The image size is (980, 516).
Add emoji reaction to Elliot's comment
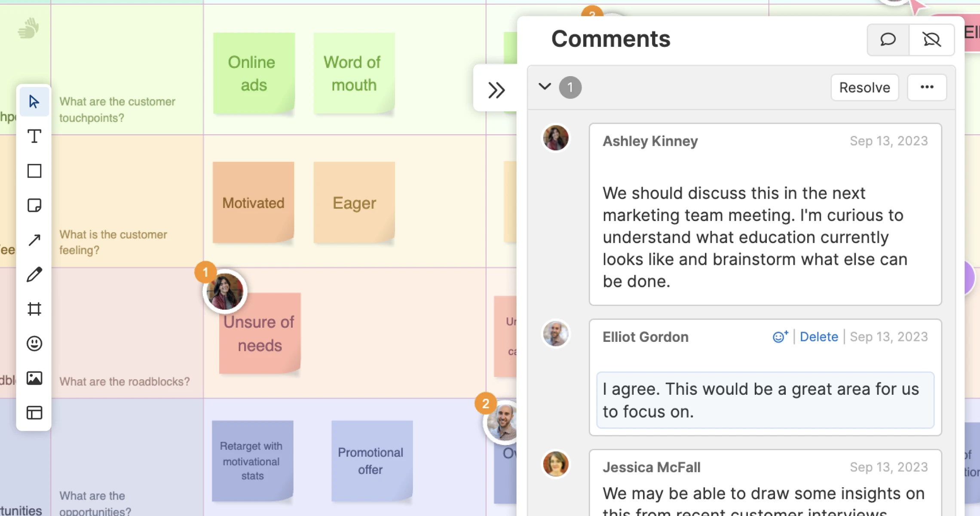pos(780,337)
